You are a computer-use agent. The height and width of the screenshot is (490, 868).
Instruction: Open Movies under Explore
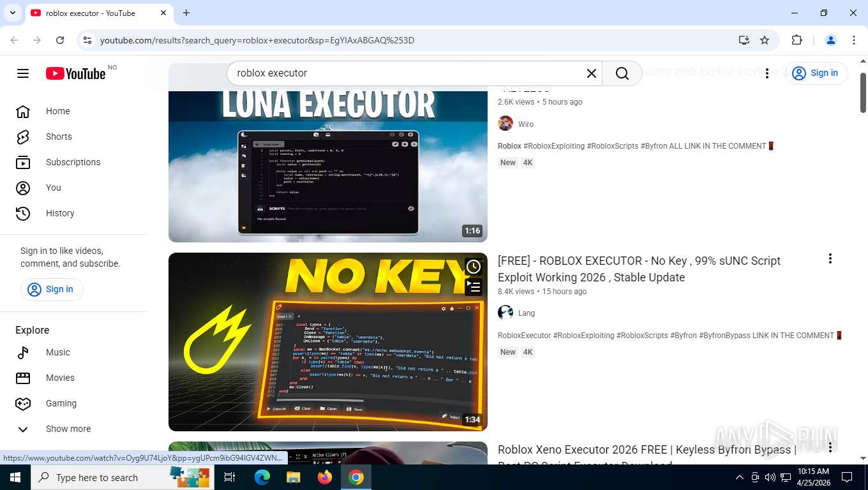pyautogui.click(x=73, y=378)
